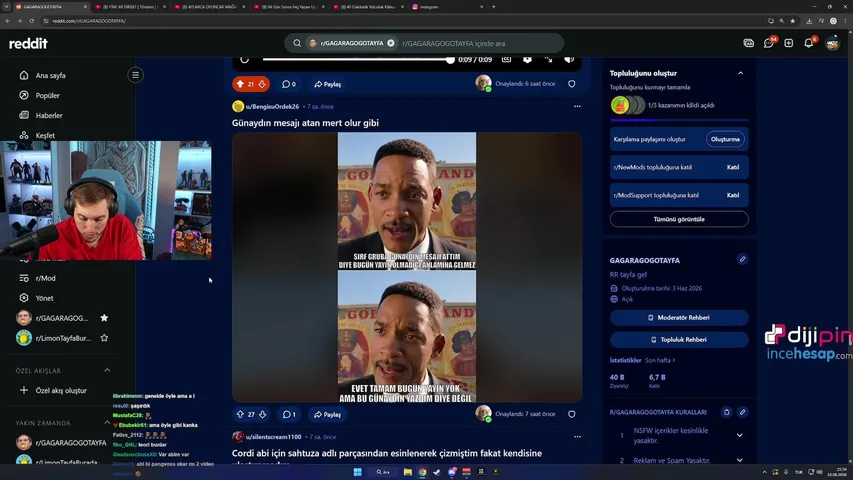Join r/ModSupport with Katıl
Image resolution: width=853 pixels, height=480 pixels.
(x=733, y=195)
